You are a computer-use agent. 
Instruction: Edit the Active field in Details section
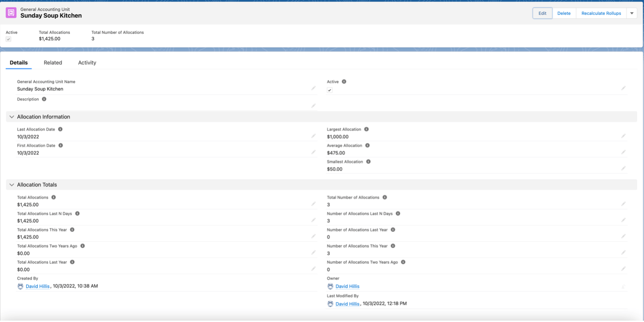click(x=623, y=88)
